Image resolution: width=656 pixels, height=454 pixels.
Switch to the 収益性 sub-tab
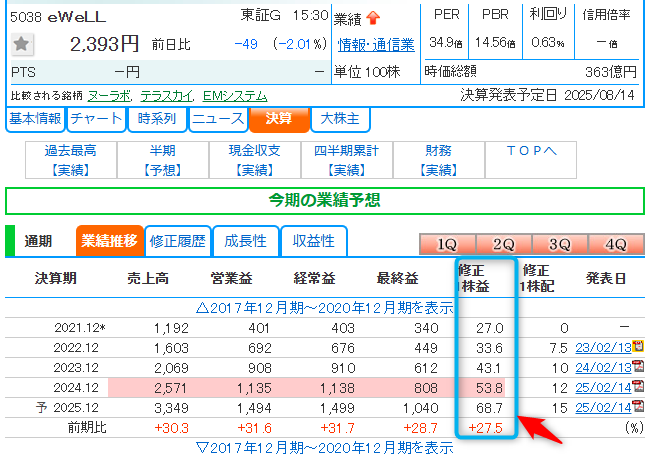[314, 241]
